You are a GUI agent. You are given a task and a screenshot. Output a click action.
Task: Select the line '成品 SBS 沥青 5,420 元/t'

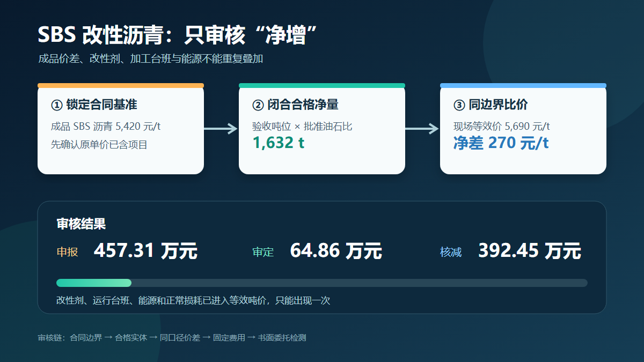tap(106, 127)
